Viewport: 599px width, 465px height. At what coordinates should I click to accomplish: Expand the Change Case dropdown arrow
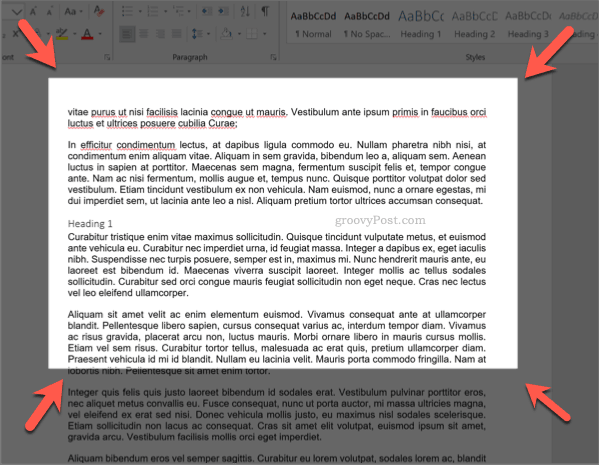tap(81, 12)
